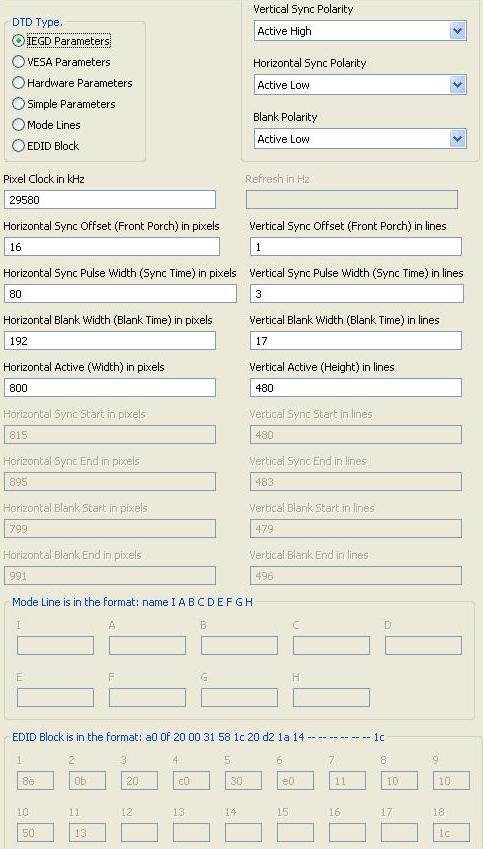Click the Mode Line field labeled I
Viewport: 483px width, 849px height.
click(55, 645)
